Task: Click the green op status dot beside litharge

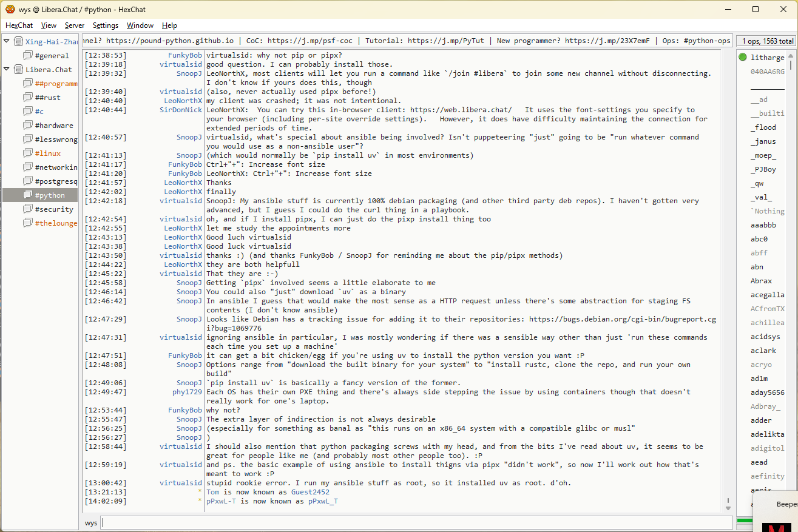Action: tap(743, 58)
